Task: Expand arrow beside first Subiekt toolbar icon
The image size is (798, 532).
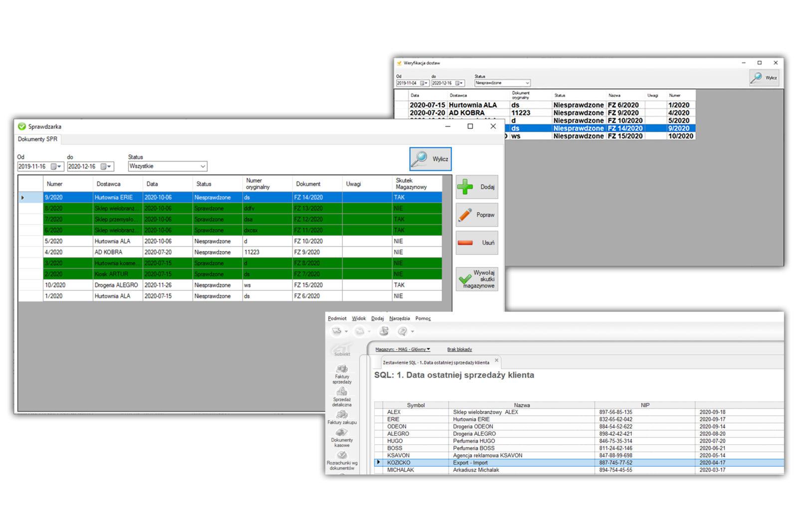Action: tap(346, 332)
